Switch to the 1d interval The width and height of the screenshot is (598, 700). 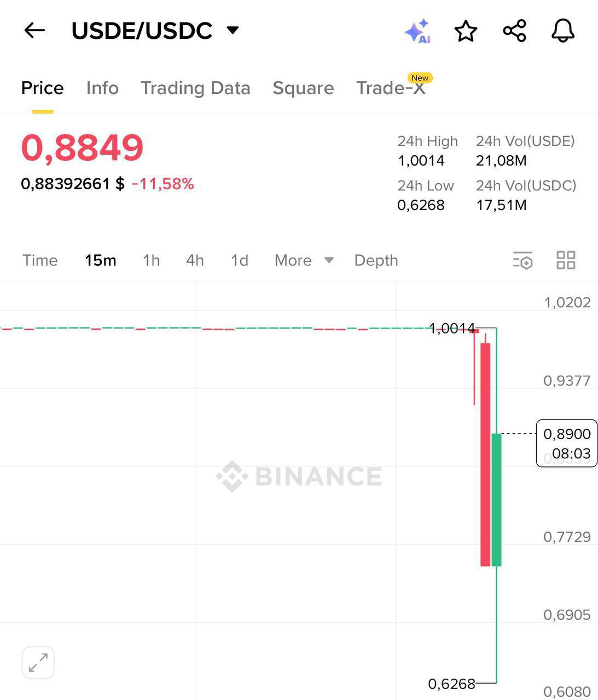pyautogui.click(x=239, y=260)
